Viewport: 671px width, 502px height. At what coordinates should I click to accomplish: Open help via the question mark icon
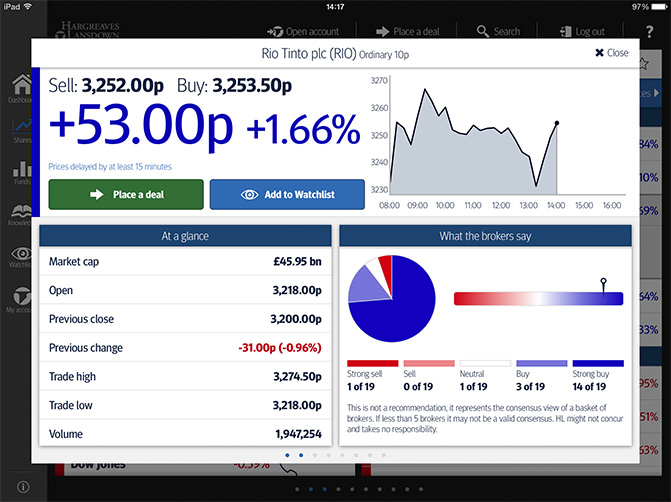pos(649,30)
